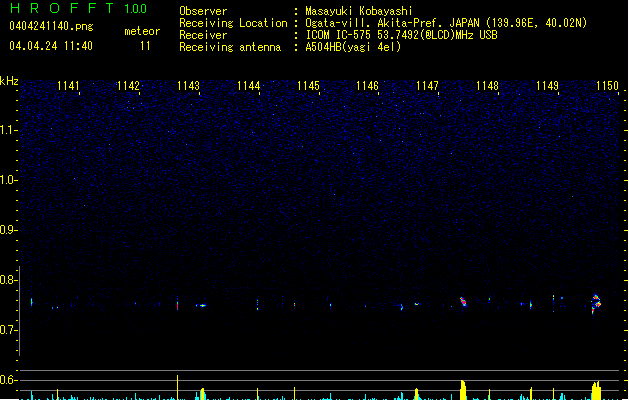629x400 pixels.
Task: Click the Receiving antenna label
Action: (x=230, y=47)
